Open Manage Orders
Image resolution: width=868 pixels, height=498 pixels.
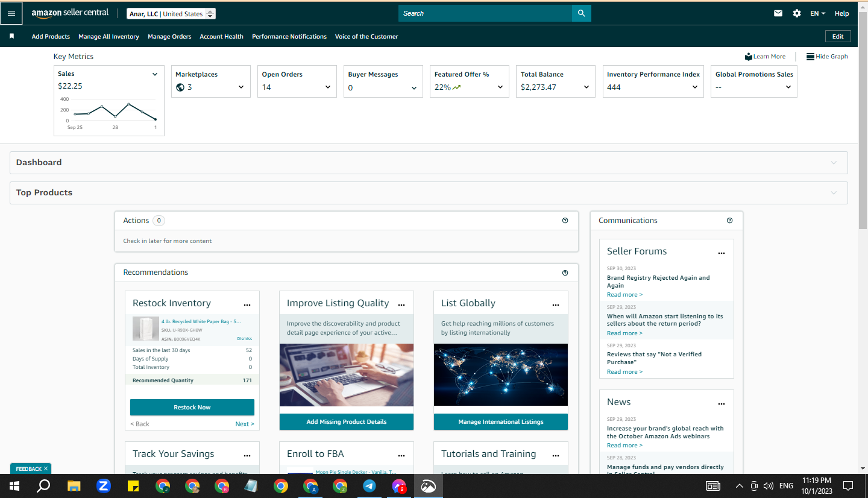point(169,36)
